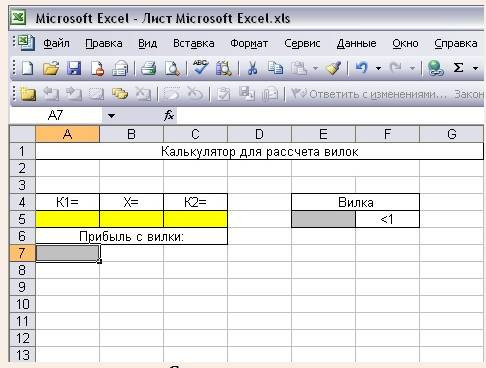Click the Previous Comment icon
This screenshot has width=486, height=368.
(51, 94)
